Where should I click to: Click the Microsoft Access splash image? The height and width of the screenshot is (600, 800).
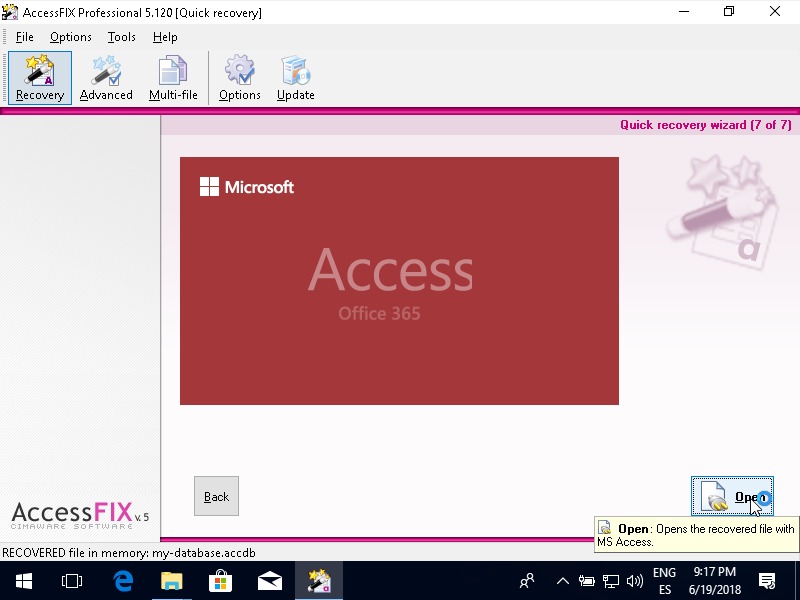399,281
